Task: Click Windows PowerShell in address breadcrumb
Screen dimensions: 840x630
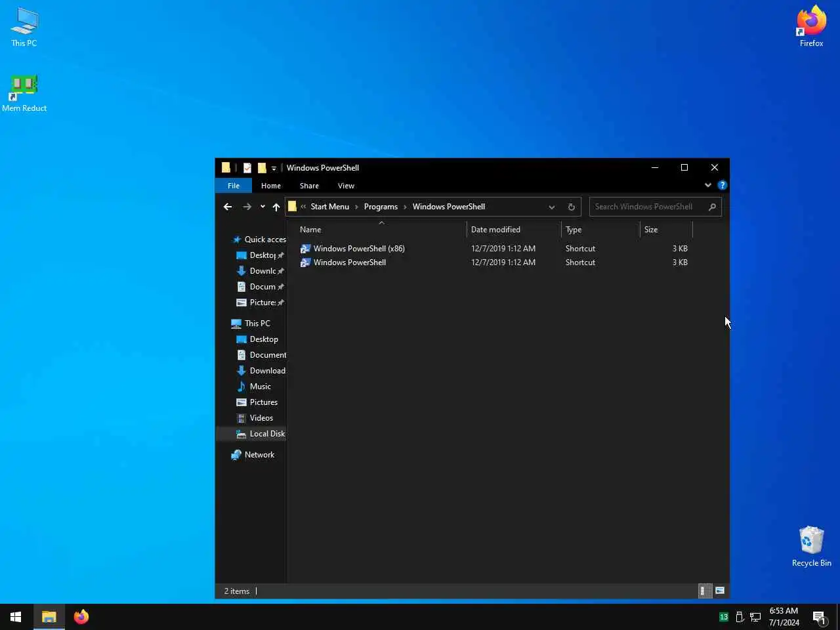Action: pyautogui.click(x=449, y=207)
